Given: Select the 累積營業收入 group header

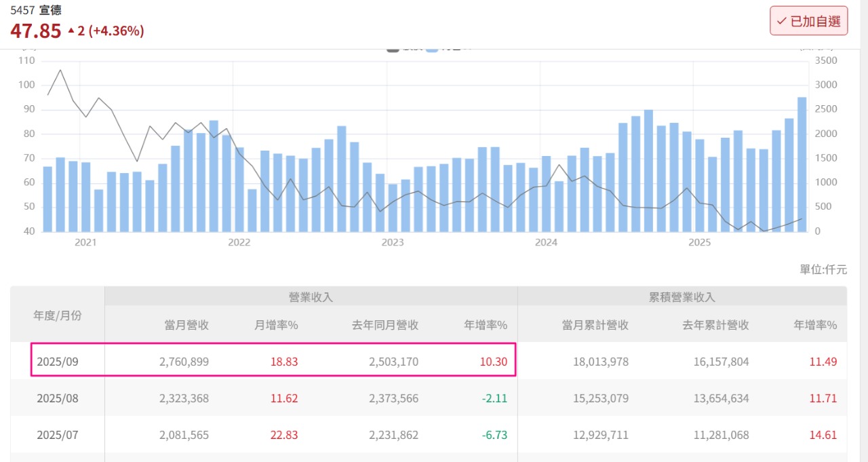Looking at the screenshot, I should point(682,296).
